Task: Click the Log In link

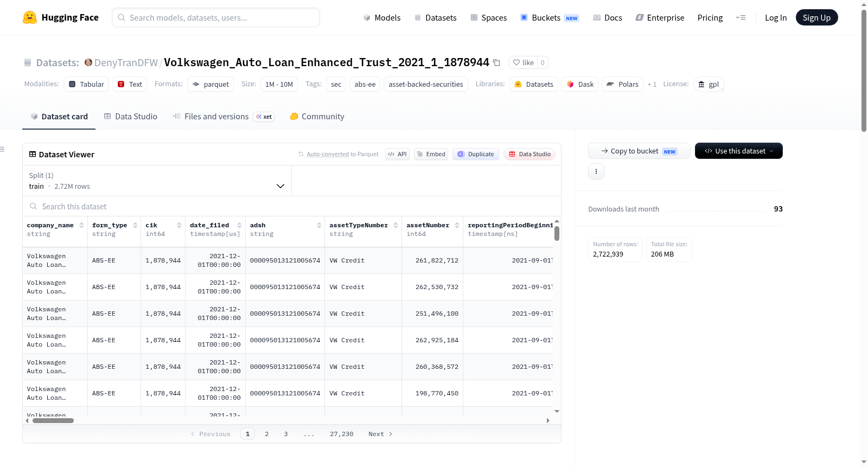Action: (776, 17)
